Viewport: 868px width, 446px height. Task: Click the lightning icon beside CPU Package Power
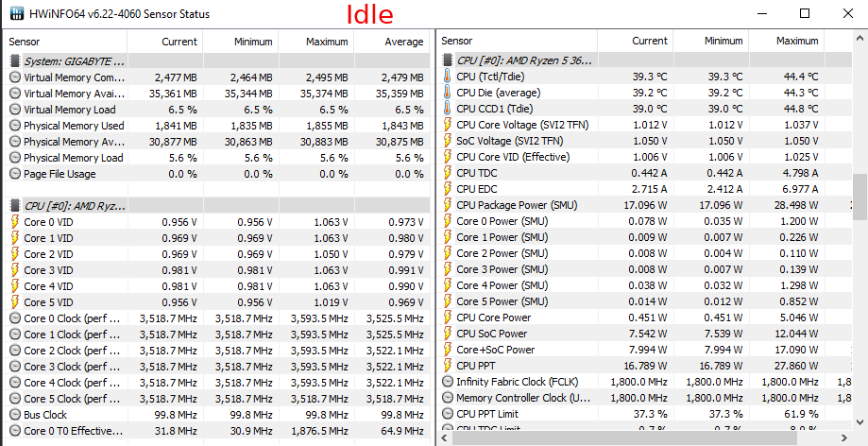coord(448,205)
